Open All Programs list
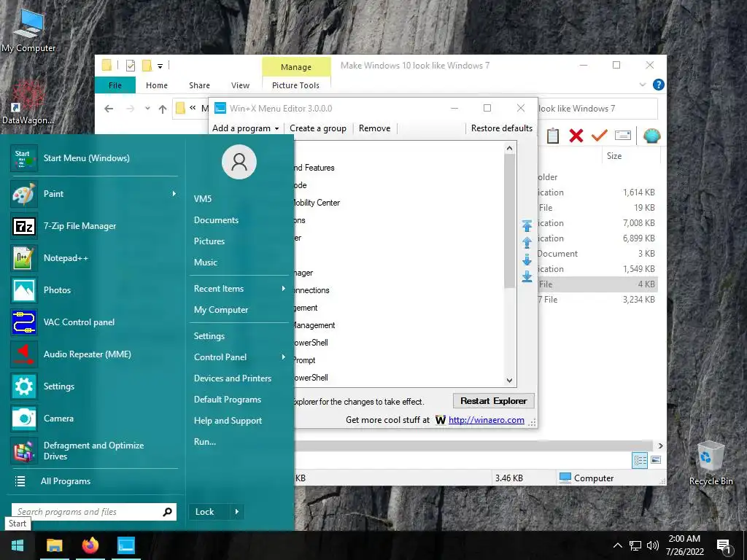 coord(93,481)
